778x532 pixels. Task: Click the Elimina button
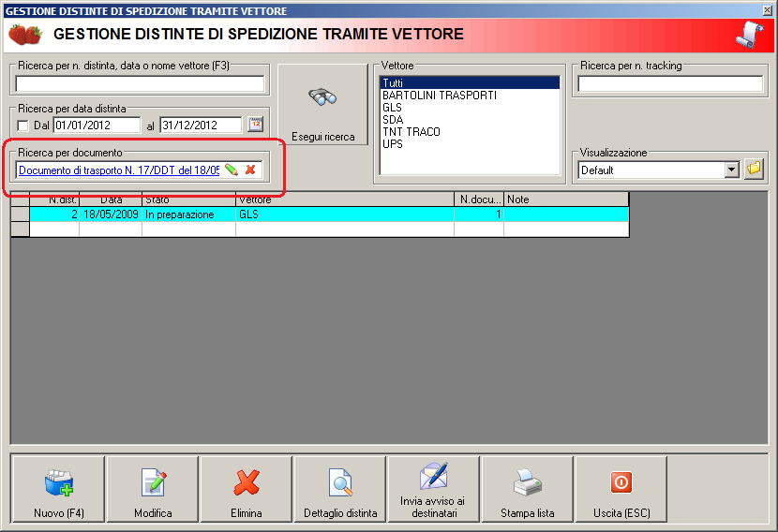pyautogui.click(x=247, y=489)
